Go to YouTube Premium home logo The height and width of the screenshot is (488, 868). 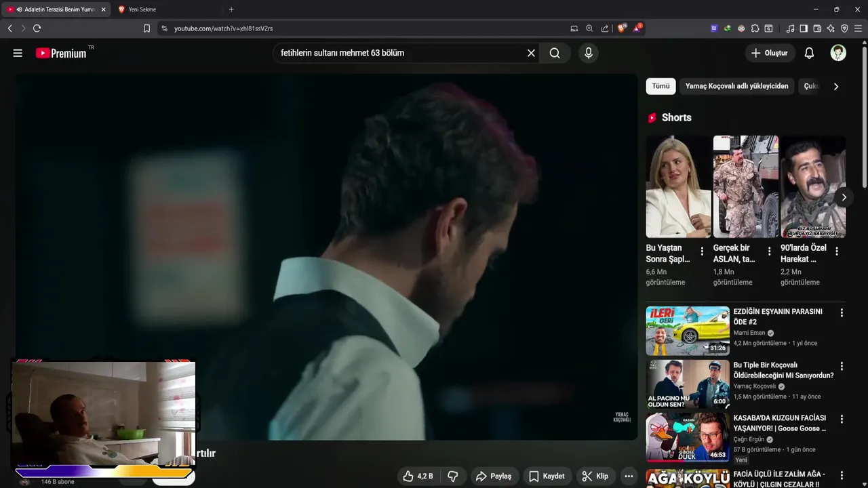61,53
